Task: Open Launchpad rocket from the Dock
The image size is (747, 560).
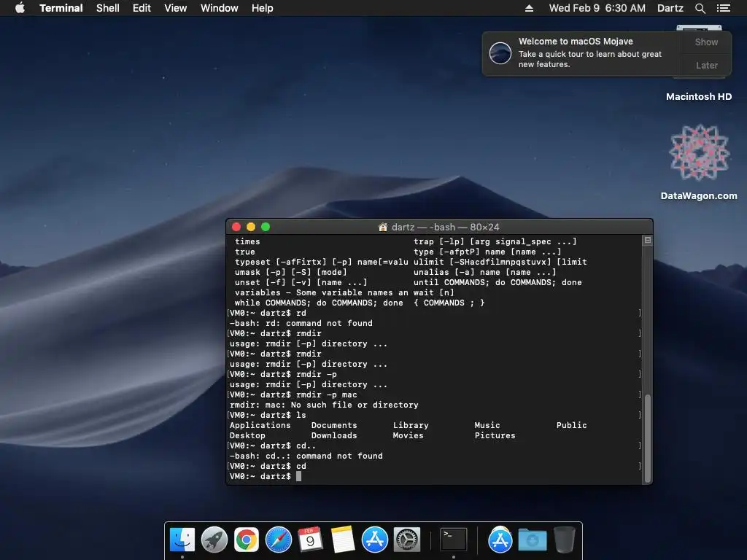Action: tap(214, 540)
